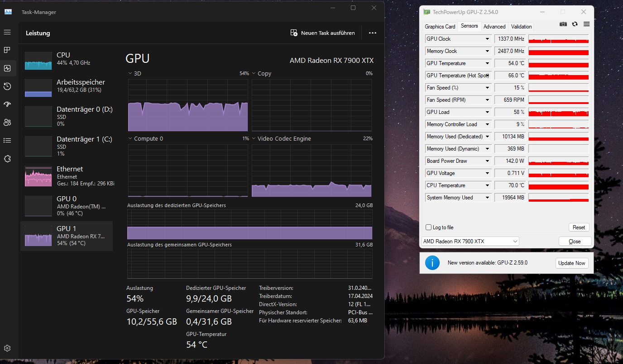Click the Task-Manager title bar app icon
The image size is (623, 364).
(8, 12)
